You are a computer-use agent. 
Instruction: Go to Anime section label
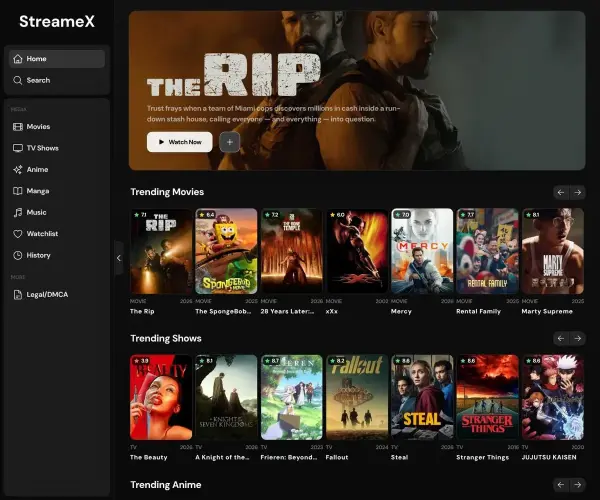[x=38, y=169]
